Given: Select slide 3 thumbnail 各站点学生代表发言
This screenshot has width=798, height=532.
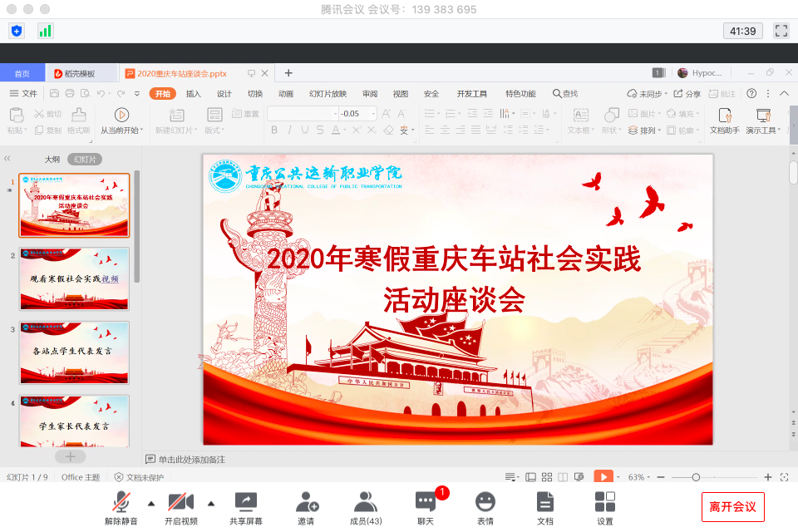Looking at the screenshot, I should [x=75, y=351].
